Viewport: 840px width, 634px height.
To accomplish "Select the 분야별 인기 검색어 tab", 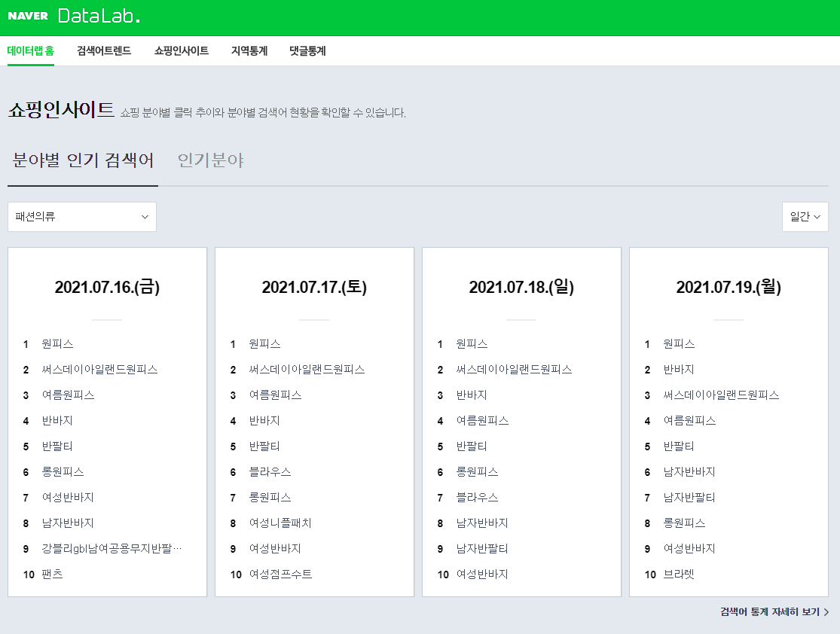I will click(x=83, y=160).
